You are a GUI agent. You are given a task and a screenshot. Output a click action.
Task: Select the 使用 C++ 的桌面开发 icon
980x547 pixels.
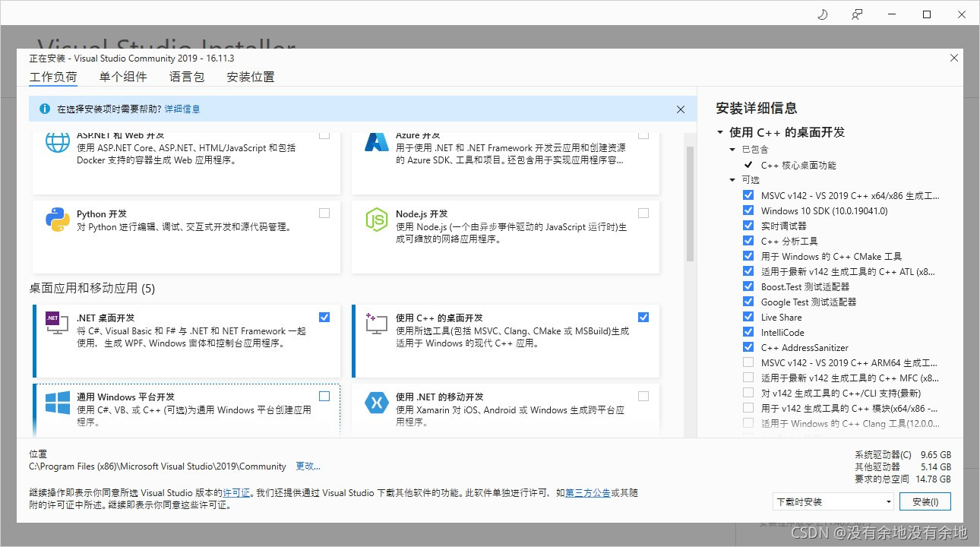coord(376,325)
